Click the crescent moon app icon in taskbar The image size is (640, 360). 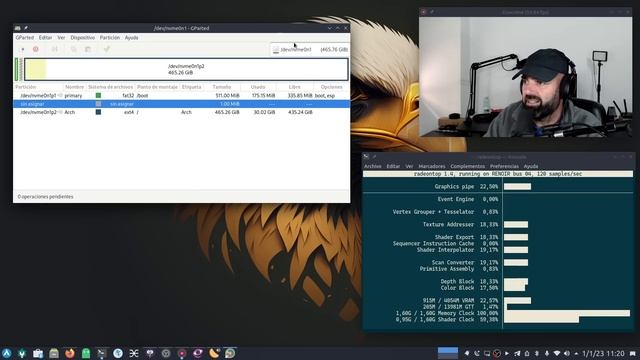[214, 353]
